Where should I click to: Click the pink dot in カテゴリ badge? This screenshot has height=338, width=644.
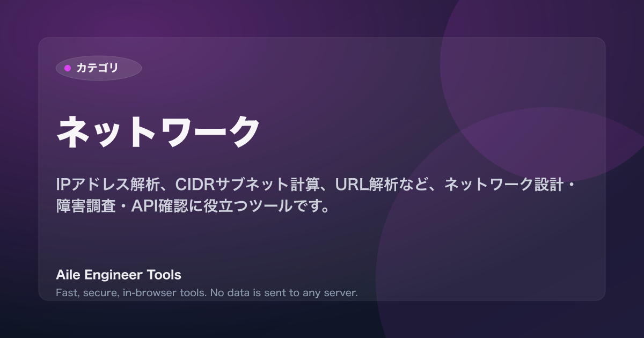68,68
